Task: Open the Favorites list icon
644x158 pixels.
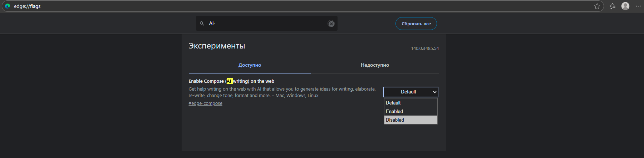Action: coord(613,6)
